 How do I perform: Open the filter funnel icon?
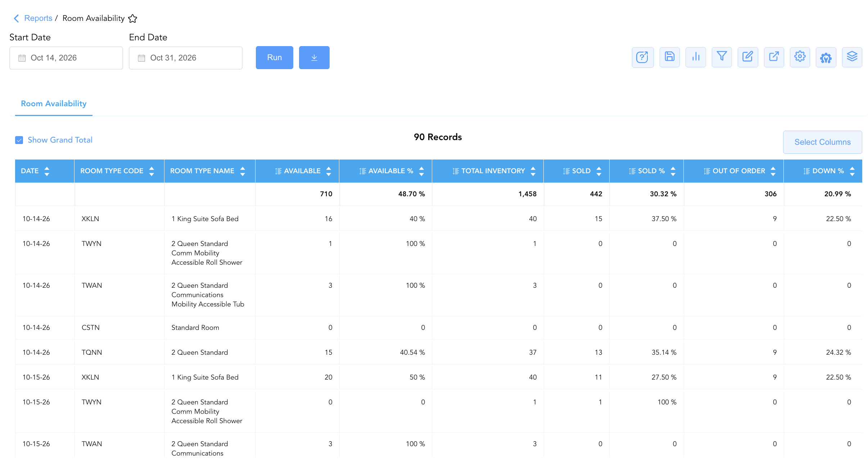722,57
